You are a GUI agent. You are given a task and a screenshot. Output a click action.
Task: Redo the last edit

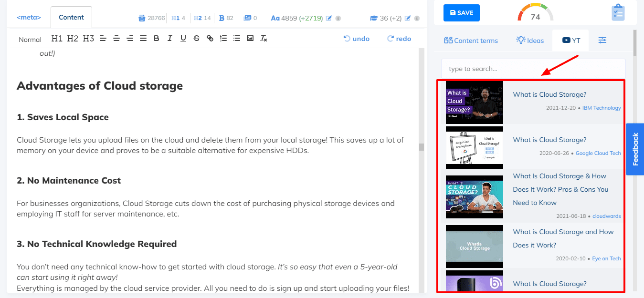(x=399, y=39)
